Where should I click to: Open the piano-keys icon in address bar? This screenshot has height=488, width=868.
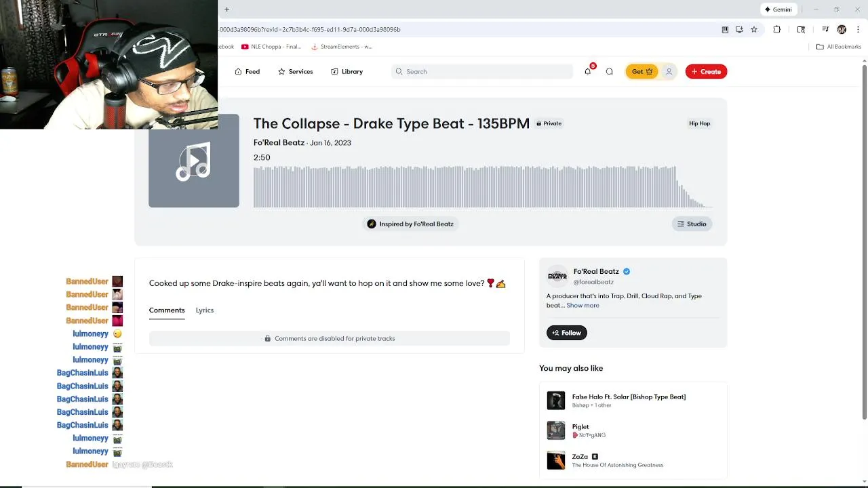click(x=725, y=30)
